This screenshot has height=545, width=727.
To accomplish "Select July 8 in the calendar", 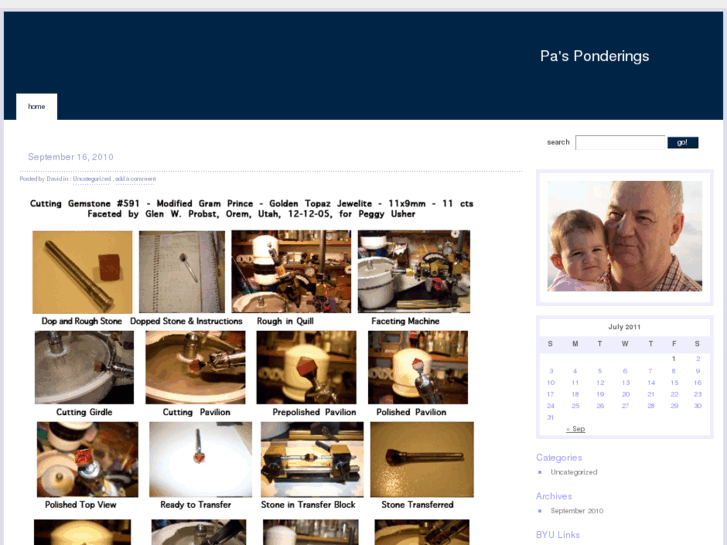I will pos(674,371).
